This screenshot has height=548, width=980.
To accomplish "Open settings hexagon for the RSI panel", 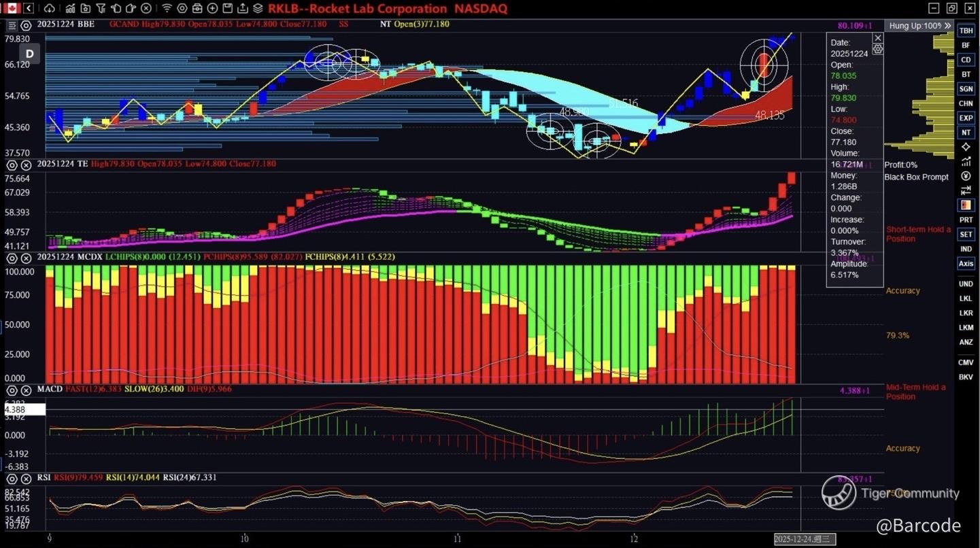I will [x=12, y=478].
